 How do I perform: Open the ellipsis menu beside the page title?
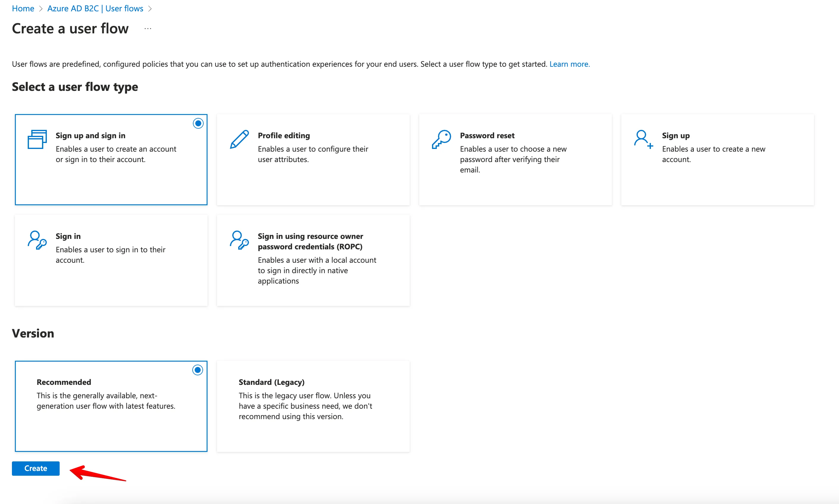pos(148,29)
